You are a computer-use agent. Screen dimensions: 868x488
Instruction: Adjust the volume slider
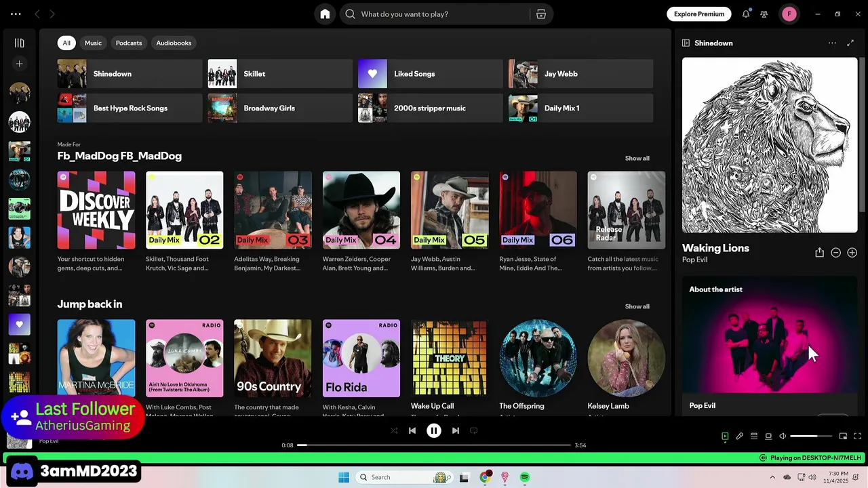tap(811, 436)
